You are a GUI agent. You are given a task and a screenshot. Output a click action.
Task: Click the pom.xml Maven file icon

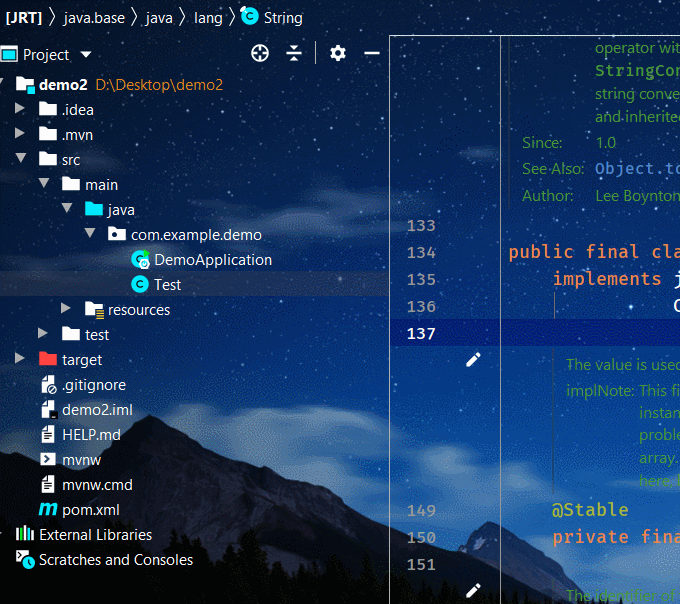tap(47, 510)
